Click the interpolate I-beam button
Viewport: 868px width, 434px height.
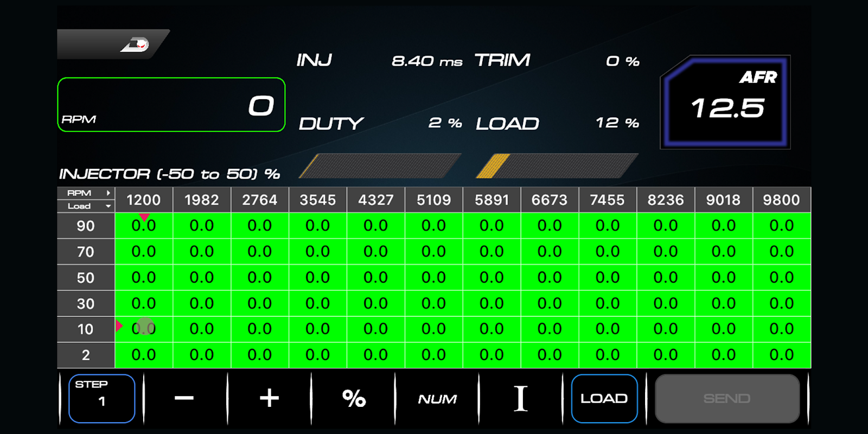(521, 398)
